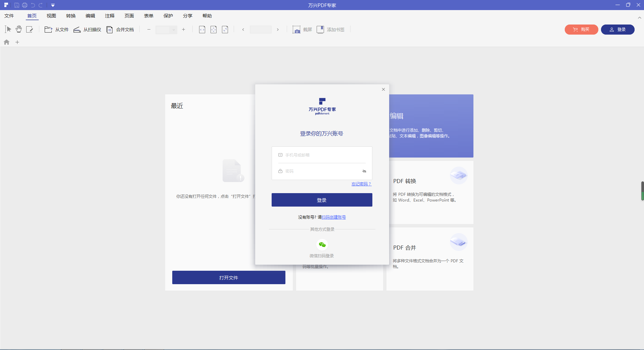Click the 打开文件 open file button
The width and height of the screenshot is (644, 350).
click(x=229, y=277)
